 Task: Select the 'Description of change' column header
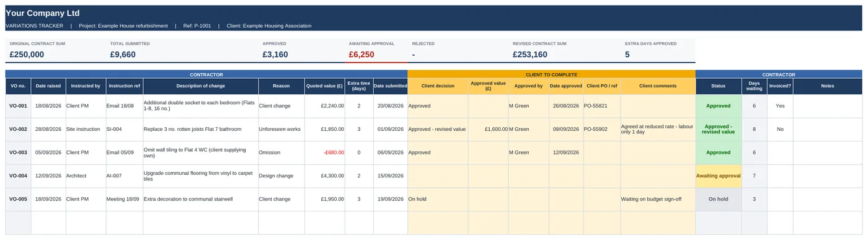[x=200, y=86]
